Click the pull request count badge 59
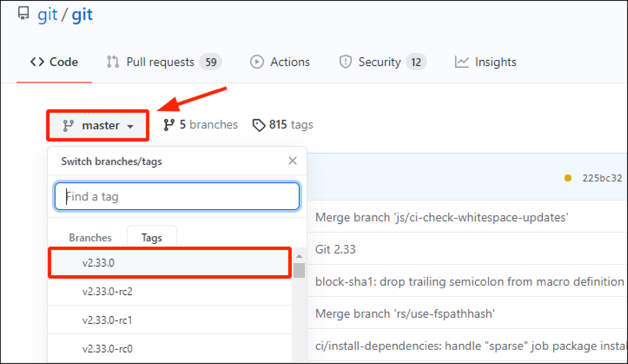Viewport: 628px width, 364px height. pos(211,62)
